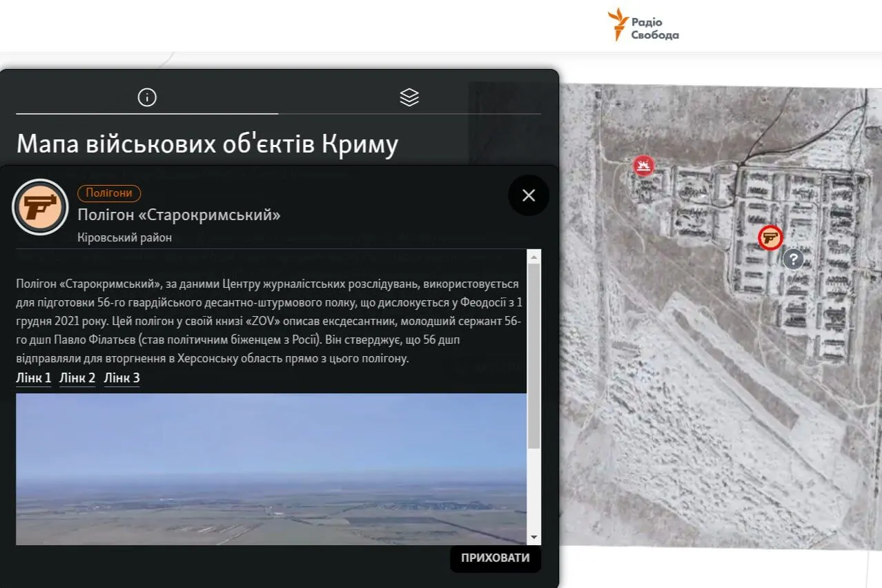Follow the «Лінк 3» source link
Image resolution: width=882 pixels, height=588 pixels.
121,378
